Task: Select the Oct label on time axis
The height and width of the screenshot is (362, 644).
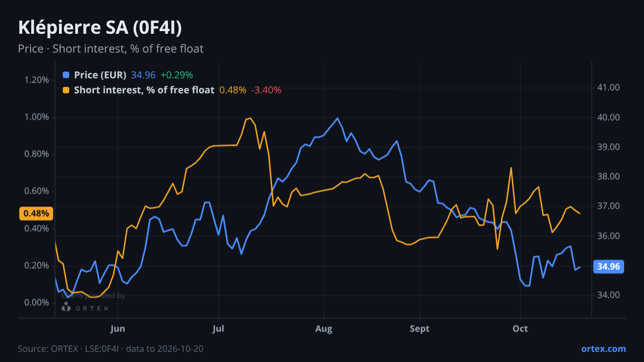Action: pyautogui.click(x=520, y=329)
